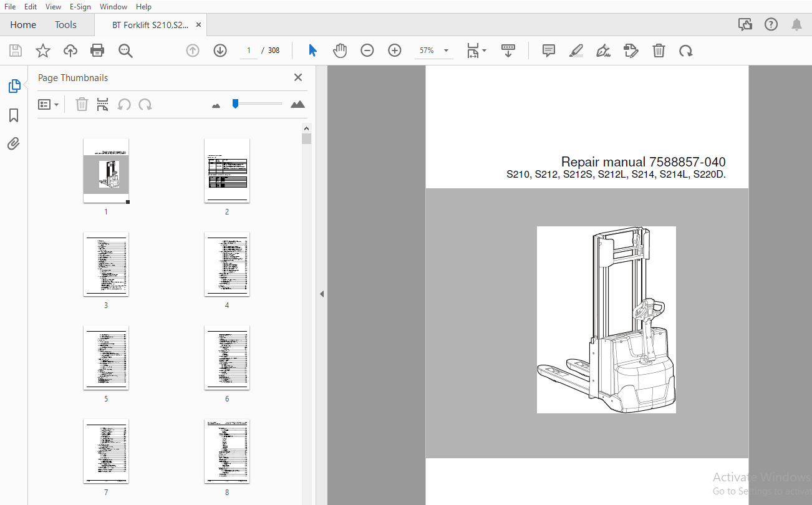Select page 1 thumbnail
The height and width of the screenshot is (505, 812).
pos(106,171)
